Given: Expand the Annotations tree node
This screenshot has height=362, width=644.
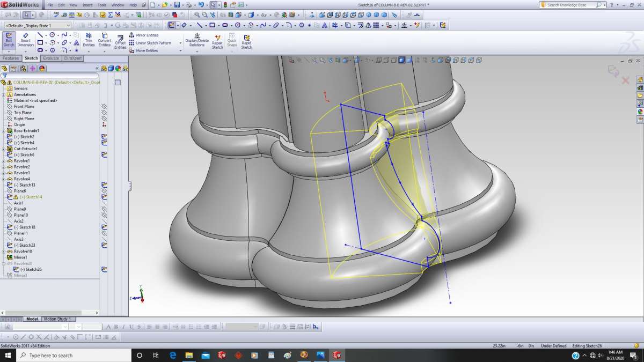Looking at the screenshot, I should pyautogui.click(x=3, y=94).
